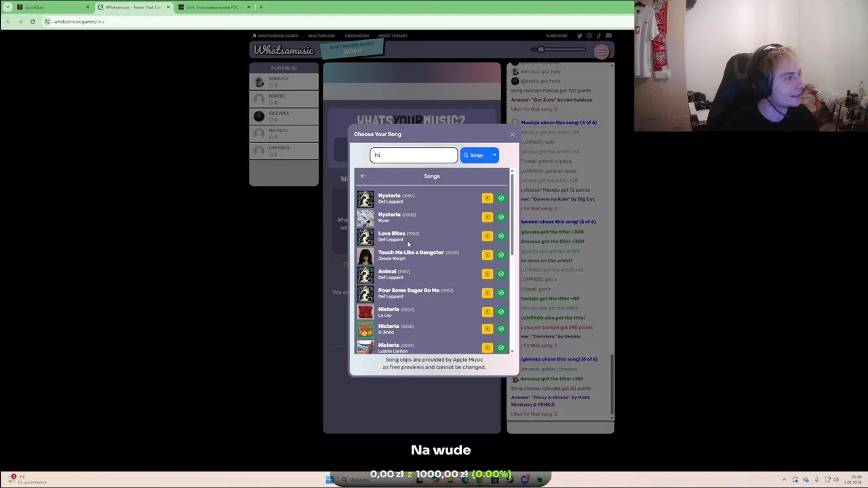Play preview of Pour Some Sugar On Me
This screenshot has width=868, height=488.
tap(487, 293)
